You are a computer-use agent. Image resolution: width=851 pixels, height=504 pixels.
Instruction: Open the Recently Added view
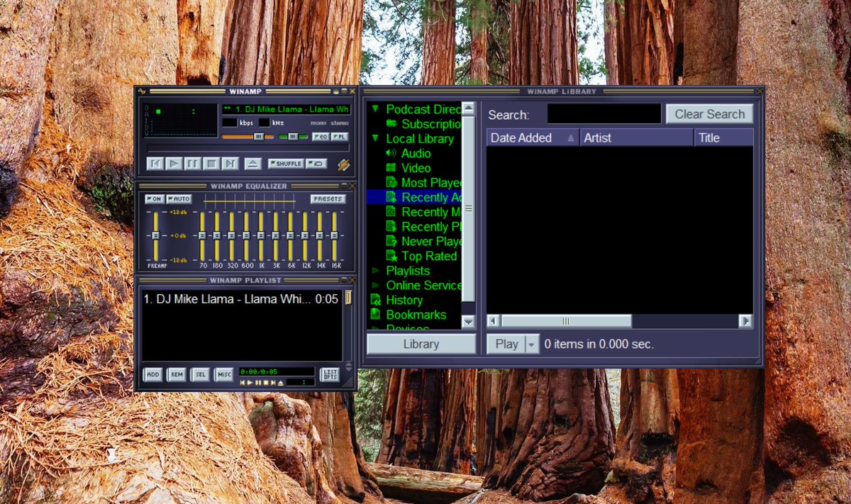[x=414, y=197]
